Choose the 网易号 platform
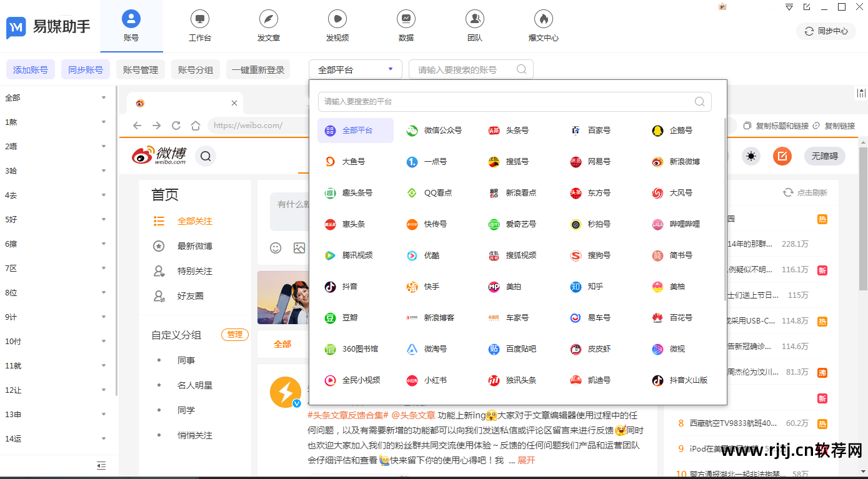This screenshot has height=479, width=868. pyautogui.click(x=592, y=162)
